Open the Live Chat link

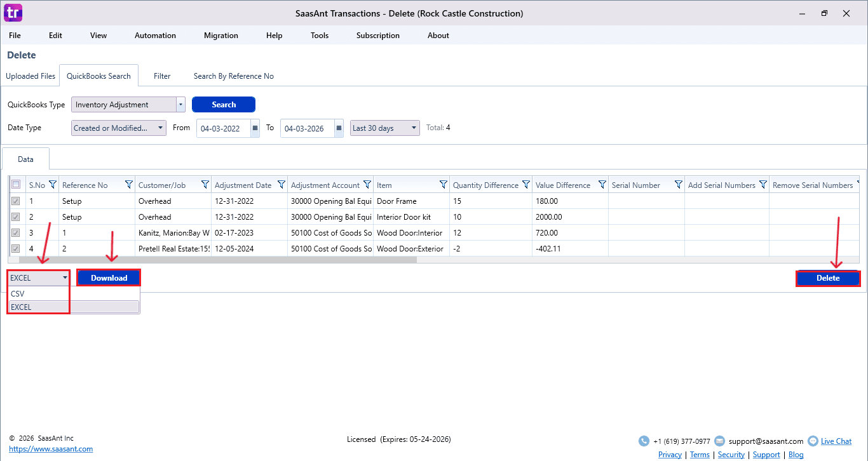tap(836, 441)
